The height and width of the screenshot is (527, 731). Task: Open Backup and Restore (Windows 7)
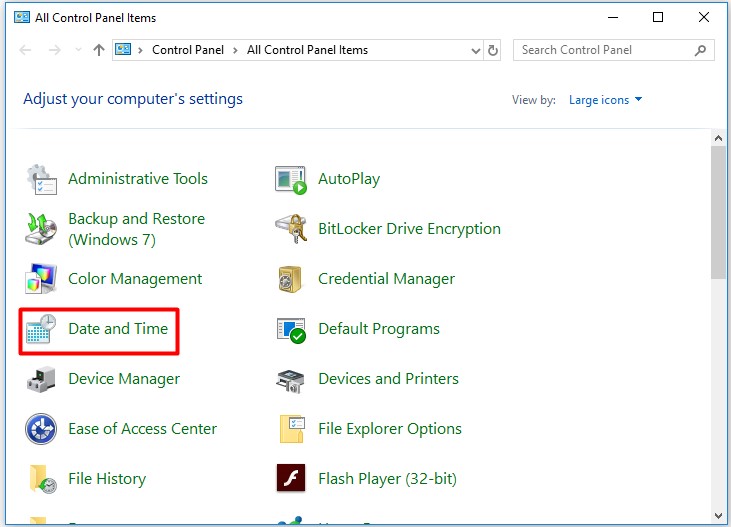[137, 229]
